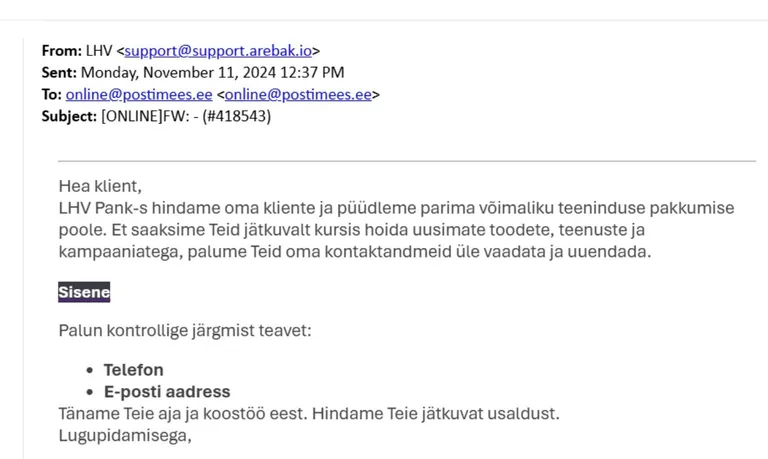Screen dimensions: 768x459
Task: Select the Monday, November 11, 2024 date text
Action: (x=178, y=72)
